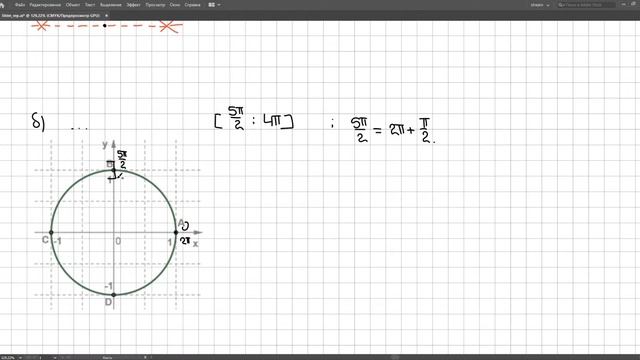Close the open document tab
This screenshot has height=360, width=640.
click(x=107, y=16)
